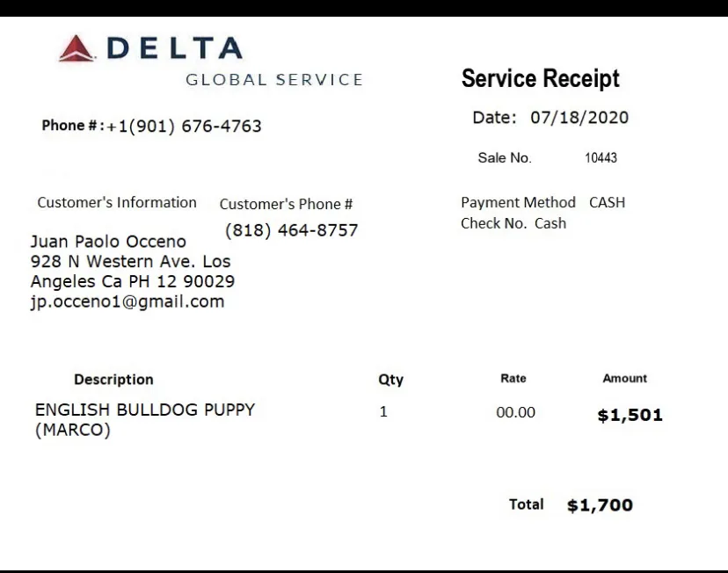
Task: Click the Service Receipt heading
Action: [541, 78]
